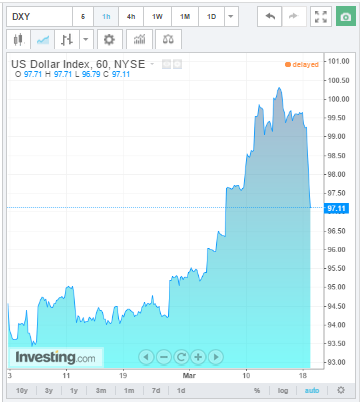Click the orange delayed indicator
The image size is (361, 404).
coord(302,65)
